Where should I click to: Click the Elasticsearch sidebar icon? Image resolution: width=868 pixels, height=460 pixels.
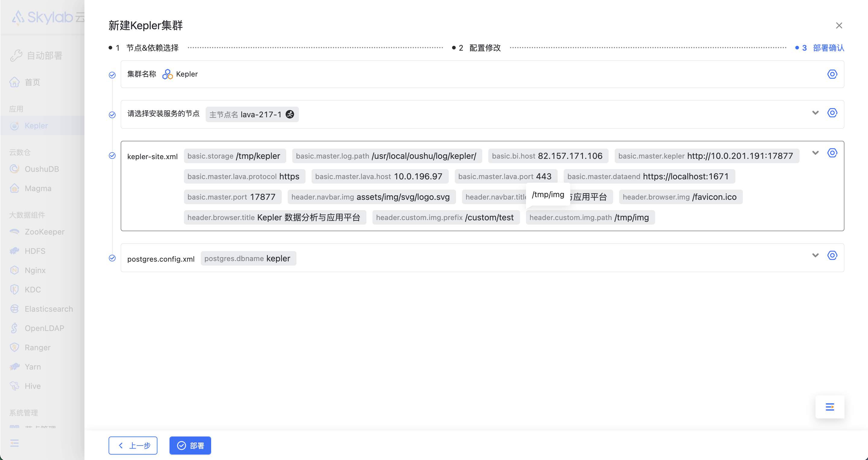(14, 309)
